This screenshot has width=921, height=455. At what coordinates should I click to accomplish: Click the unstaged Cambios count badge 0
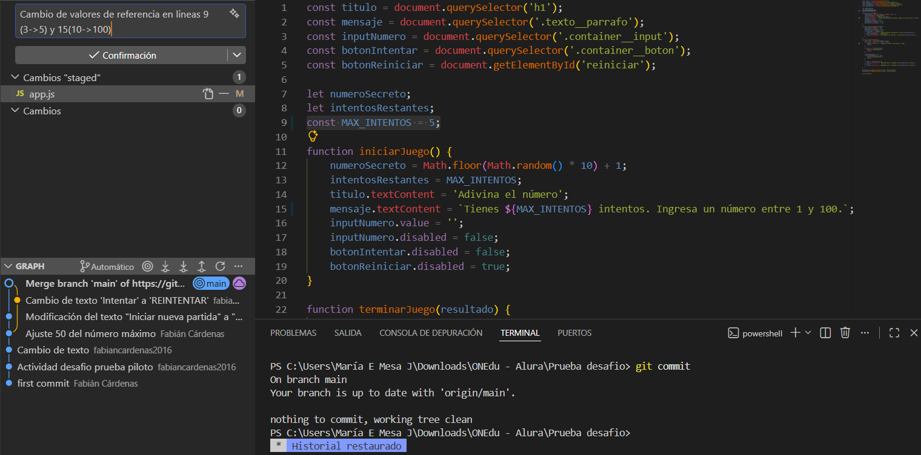pos(239,111)
